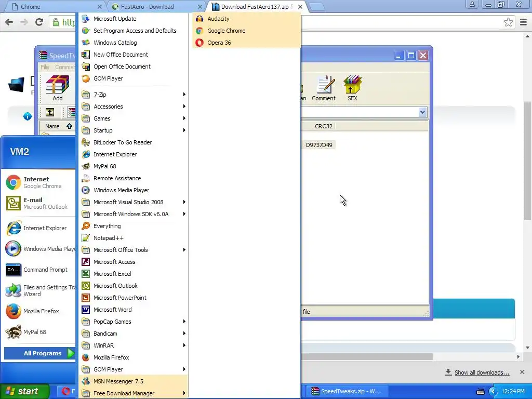532x399 pixels.
Task: Choose Open Office Document
Action: (134, 66)
